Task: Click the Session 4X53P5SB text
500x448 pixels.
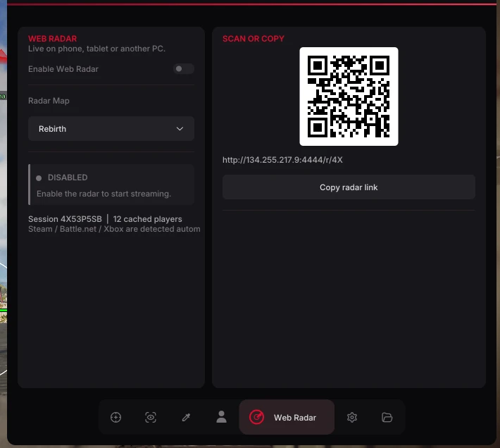Action: pos(65,219)
